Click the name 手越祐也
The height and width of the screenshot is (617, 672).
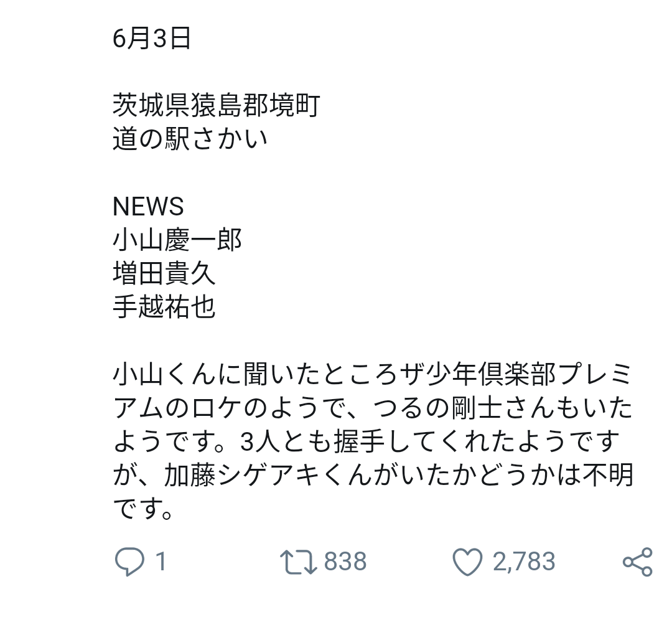point(164,307)
